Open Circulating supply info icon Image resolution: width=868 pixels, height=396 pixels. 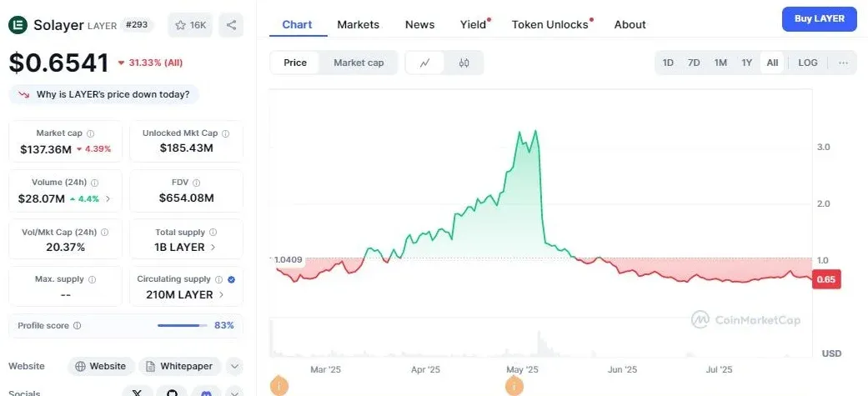218,279
